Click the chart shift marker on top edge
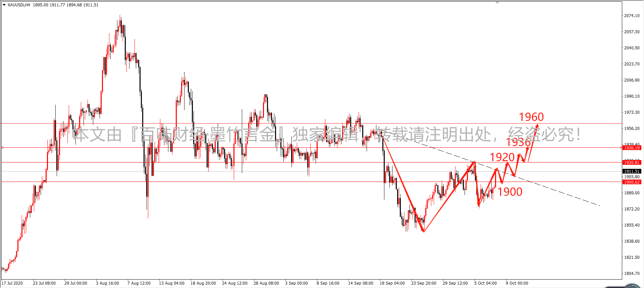Image resolution: width=644 pixels, height=288 pixels. point(497,2)
